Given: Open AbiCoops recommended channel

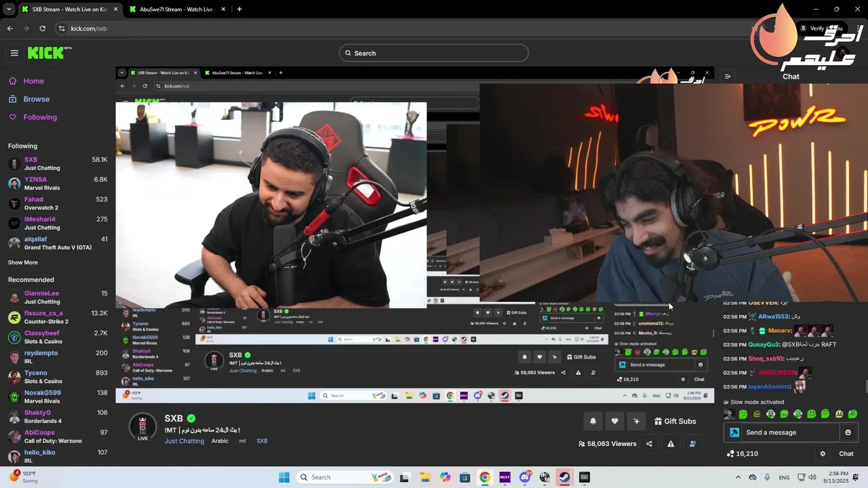Looking at the screenshot, I should [x=58, y=436].
